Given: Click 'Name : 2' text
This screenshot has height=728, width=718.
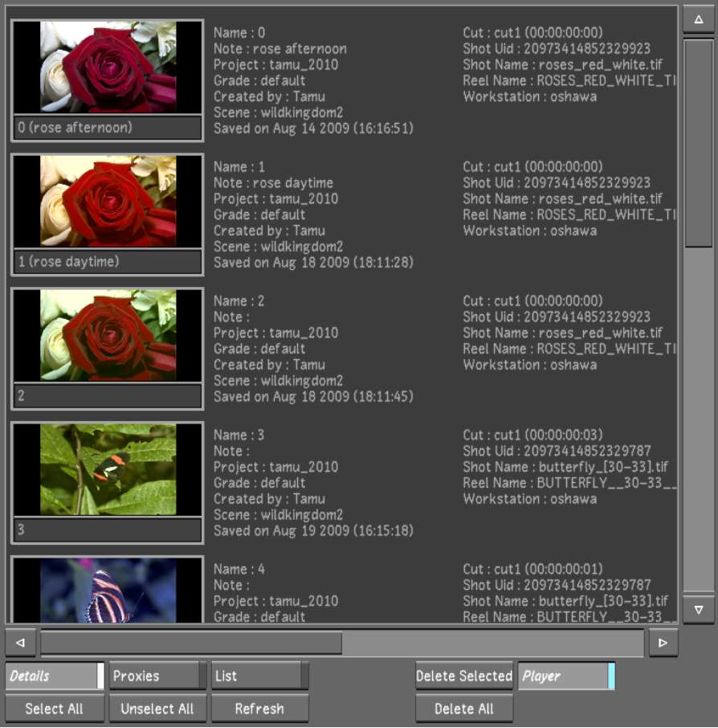Looking at the screenshot, I should click(239, 301).
